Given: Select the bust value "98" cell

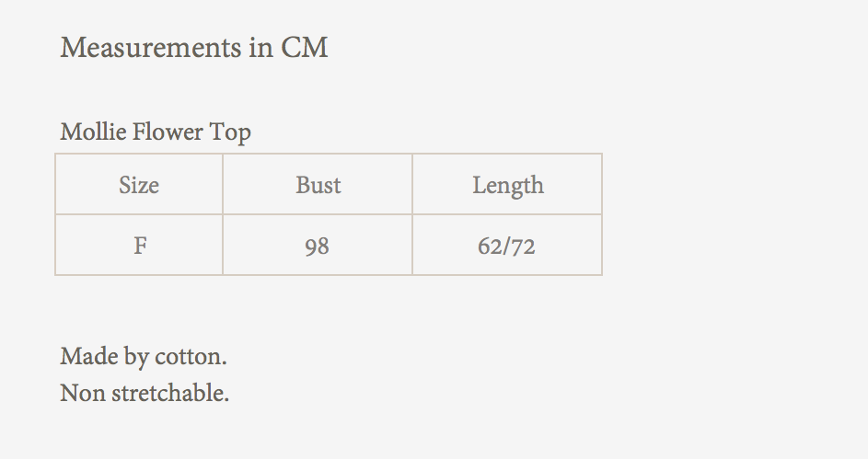Looking at the screenshot, I should coord(317,247).
